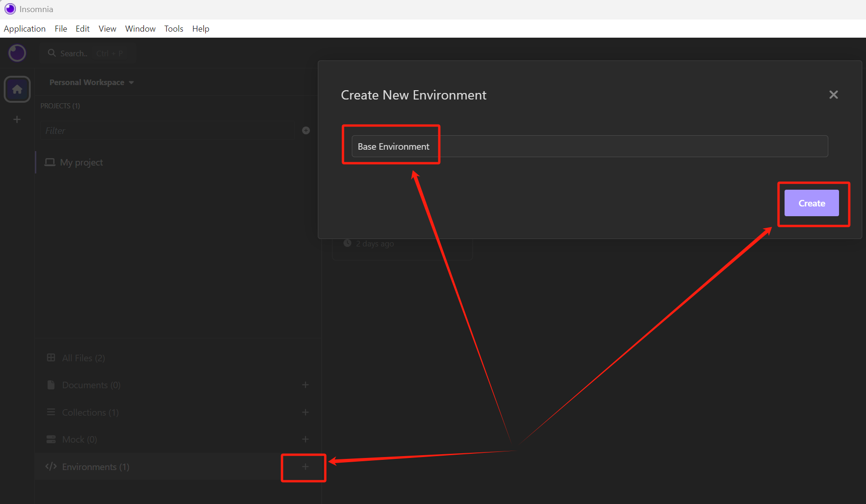Click the PROJECTS (1) heading

click(x=60, y=106)
